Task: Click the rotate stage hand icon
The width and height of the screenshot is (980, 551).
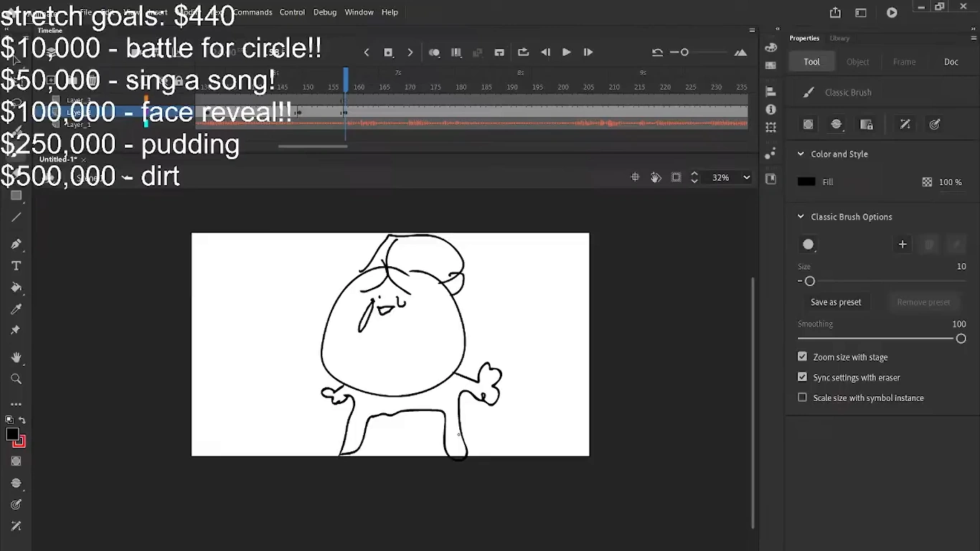Action: pos(656,177)
